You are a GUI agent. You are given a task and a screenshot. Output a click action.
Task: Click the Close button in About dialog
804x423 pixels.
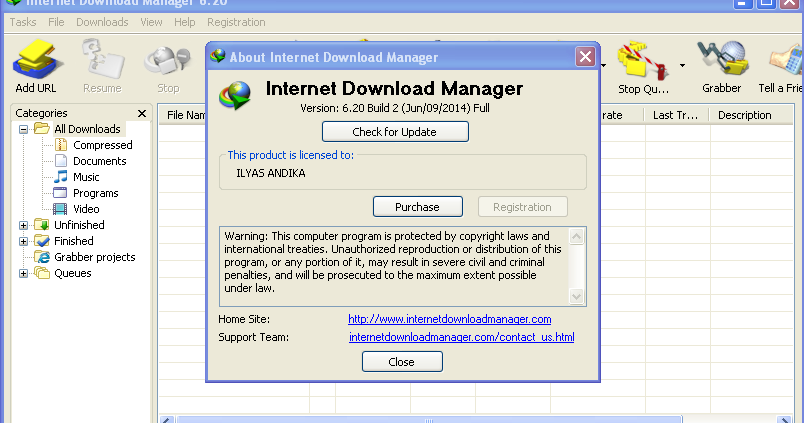pos(402,361)
